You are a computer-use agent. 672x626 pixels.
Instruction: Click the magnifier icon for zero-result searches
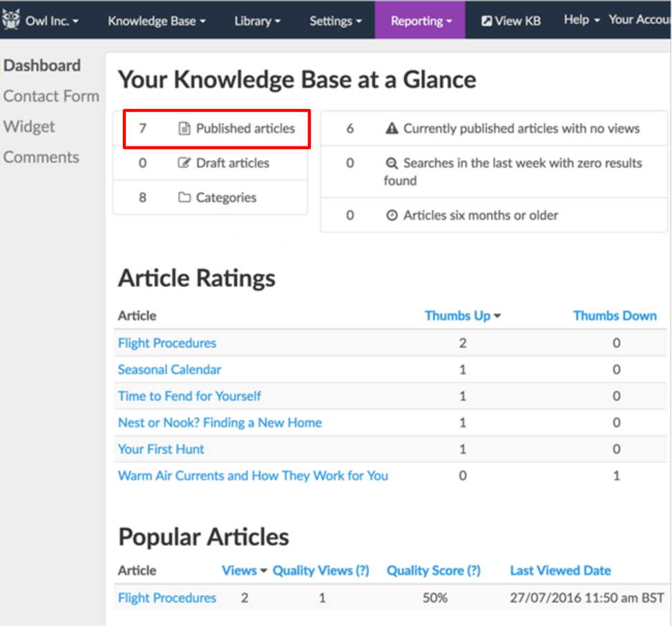[392, 163]
